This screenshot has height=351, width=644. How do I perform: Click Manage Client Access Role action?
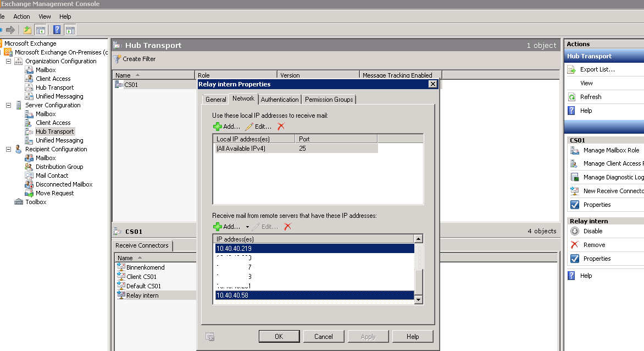point(614,163)
